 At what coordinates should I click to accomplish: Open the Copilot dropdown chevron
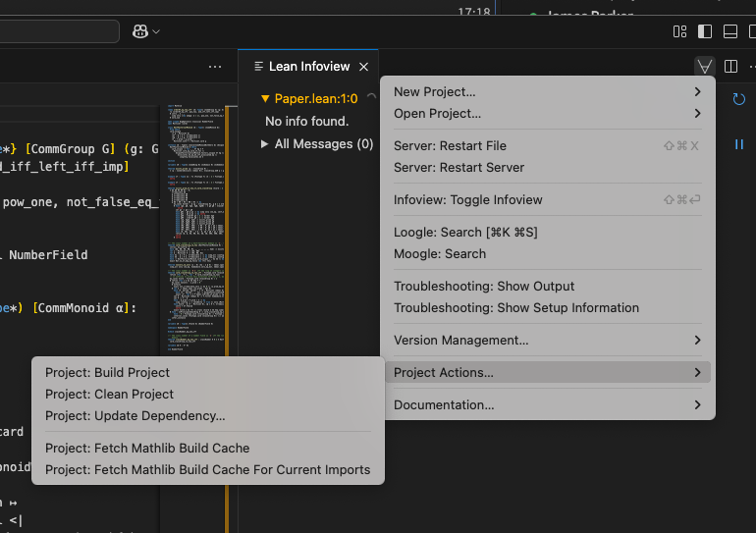[156, 31]
